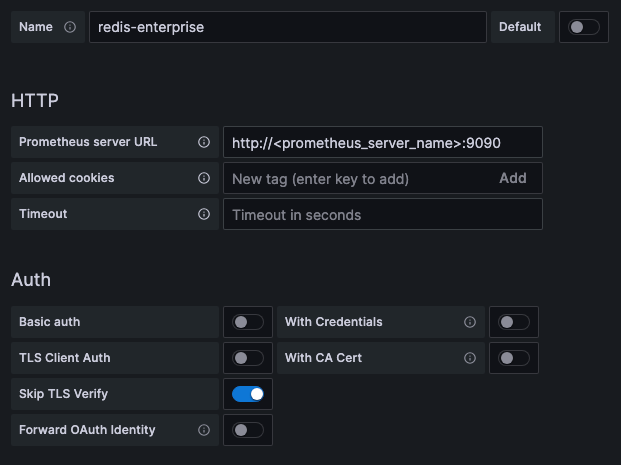Screen dimensions: 621x465
Task: Turn on the Basic auth switch
Action: (x=248, y=322)
